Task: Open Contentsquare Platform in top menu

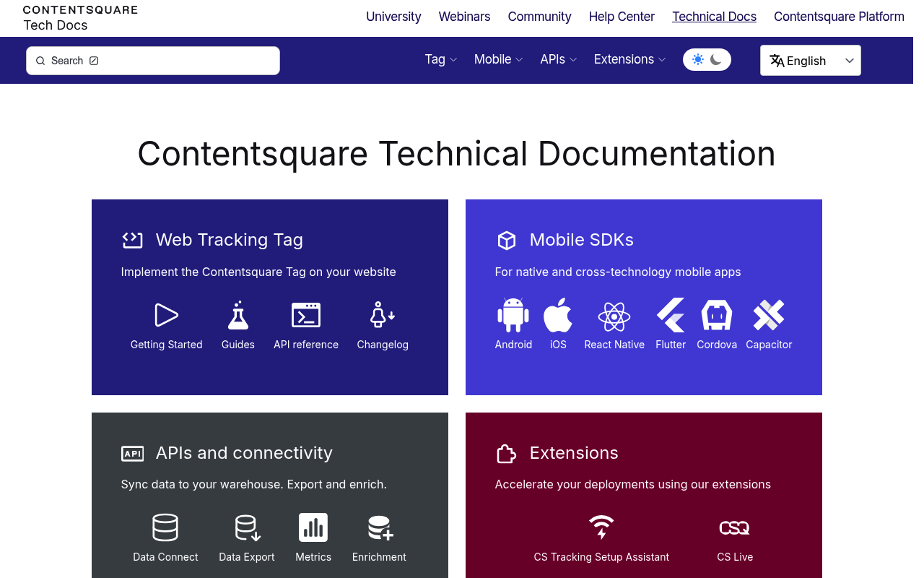Action: 839,17
